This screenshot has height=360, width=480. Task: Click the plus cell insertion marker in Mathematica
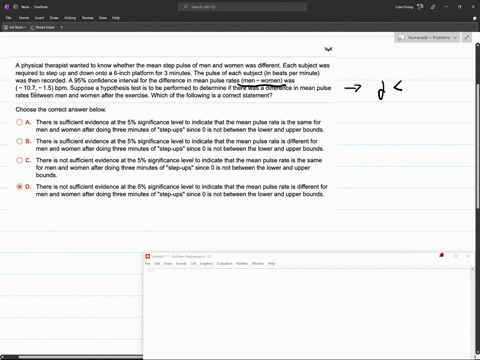(x=150, y=270)
